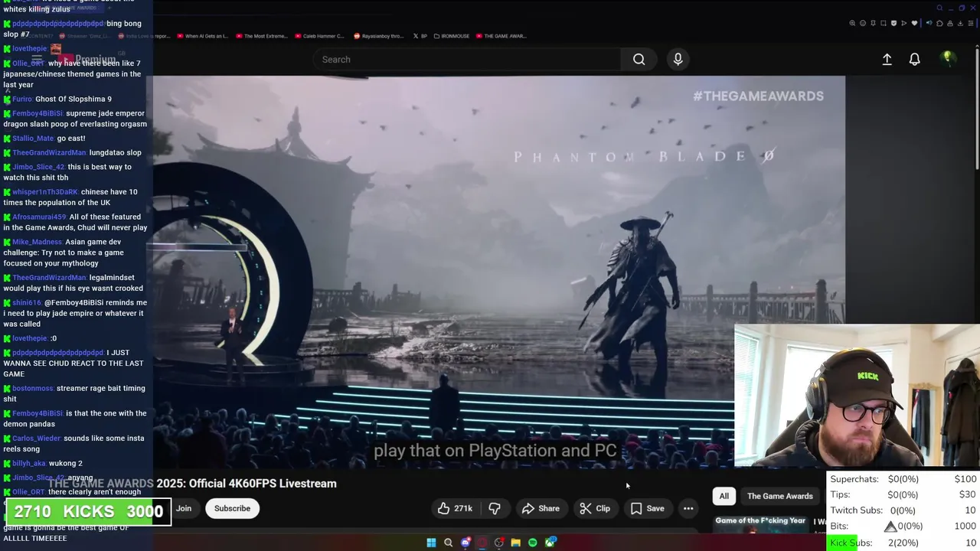Image resolution: width=980 pixels, height=551 pixels.
Task: Open the YouTube notifications bell
Action: click(x=914, y=59)
